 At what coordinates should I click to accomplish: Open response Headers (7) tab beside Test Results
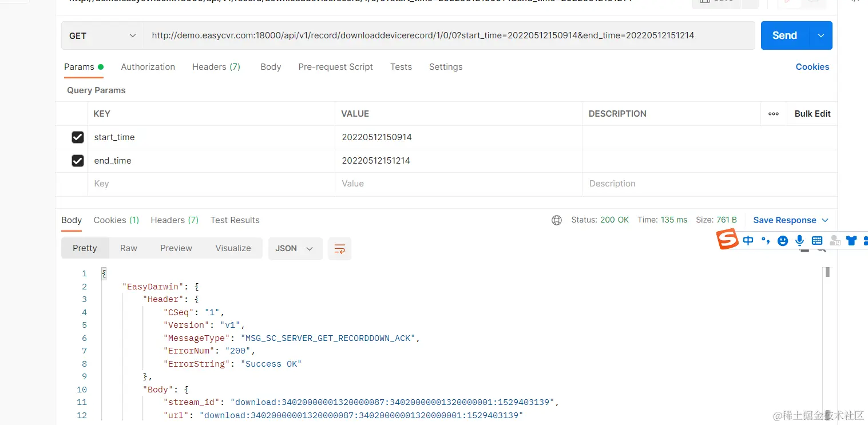(x=175, y=220)
